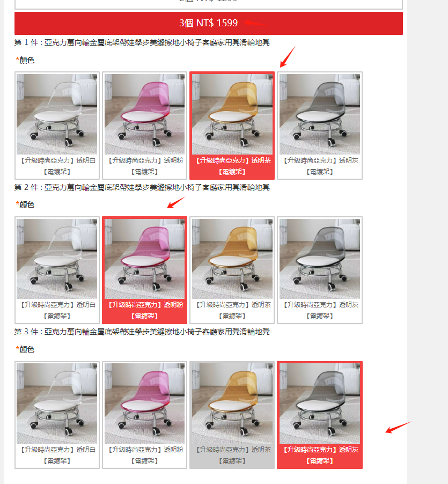Click grey chair thumbnail in second row
The image size is (448, 484).
320,259
